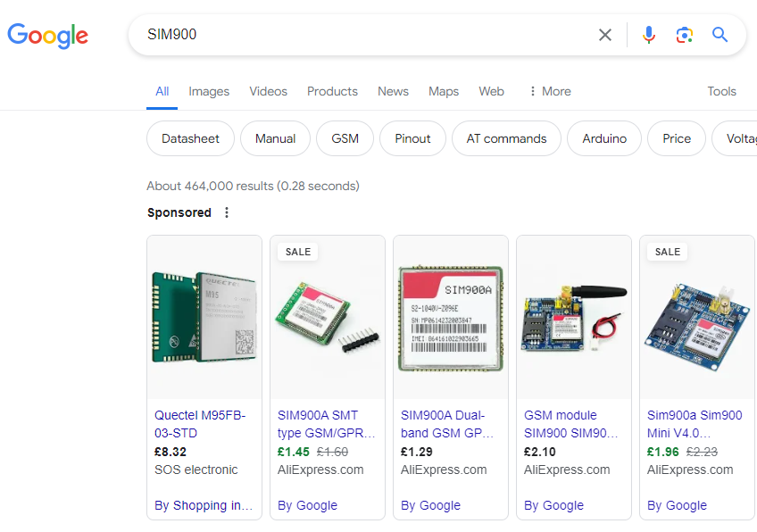Switch to the Videos tab

(x=268, y=91)
